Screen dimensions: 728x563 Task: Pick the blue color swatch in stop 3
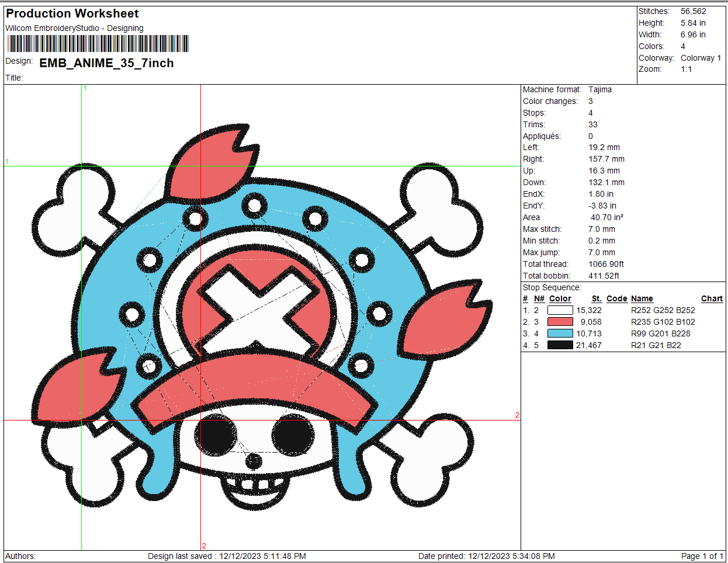(560, 333)
